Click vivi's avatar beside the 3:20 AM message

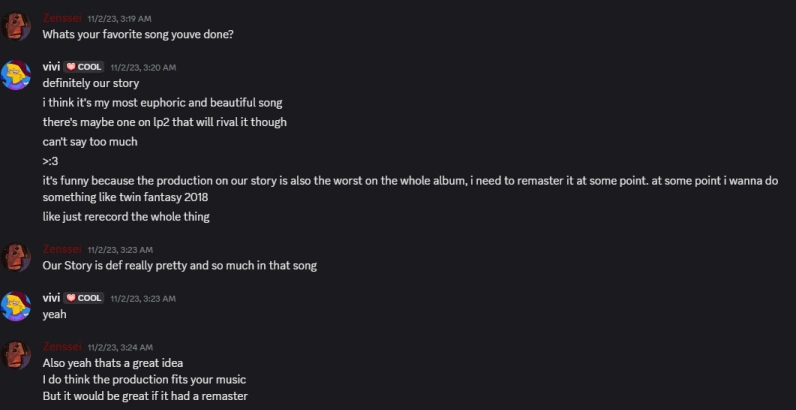[16, 75]
